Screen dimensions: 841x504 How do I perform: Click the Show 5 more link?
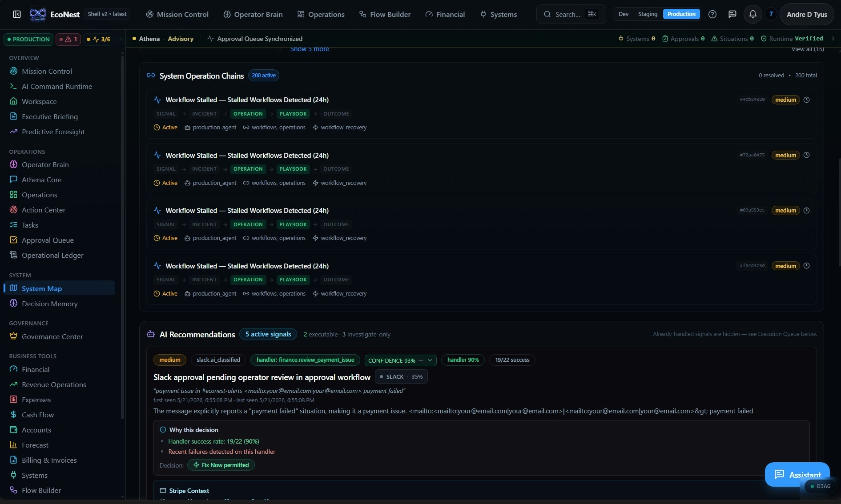point(310,49)
